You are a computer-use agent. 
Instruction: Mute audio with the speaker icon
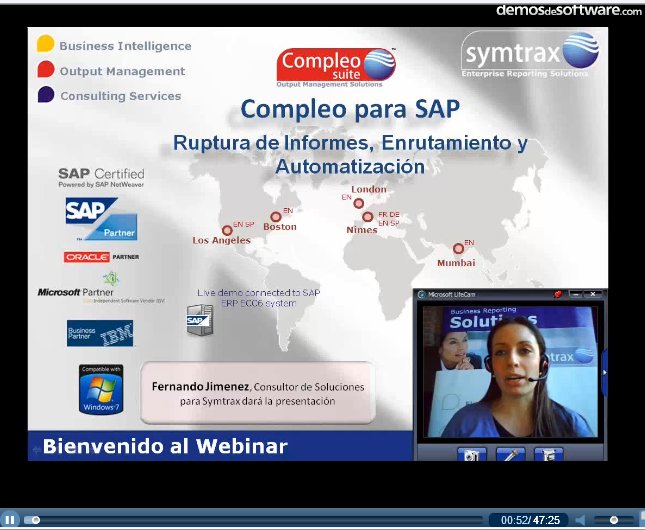pos(580,521)
